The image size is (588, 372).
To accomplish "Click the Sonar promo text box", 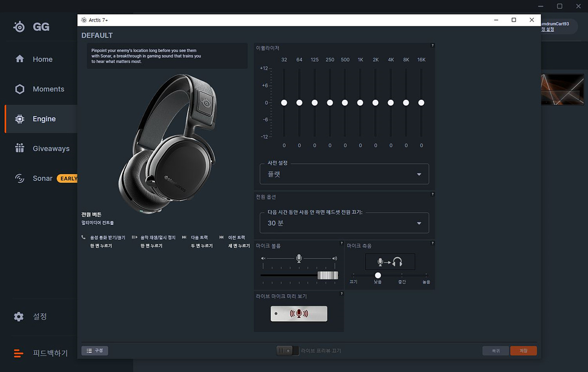I will (x=167, y=56).
